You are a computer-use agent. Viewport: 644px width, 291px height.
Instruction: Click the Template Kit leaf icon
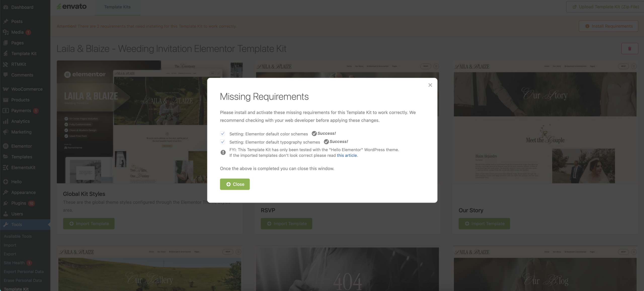[x=6, y=53]
